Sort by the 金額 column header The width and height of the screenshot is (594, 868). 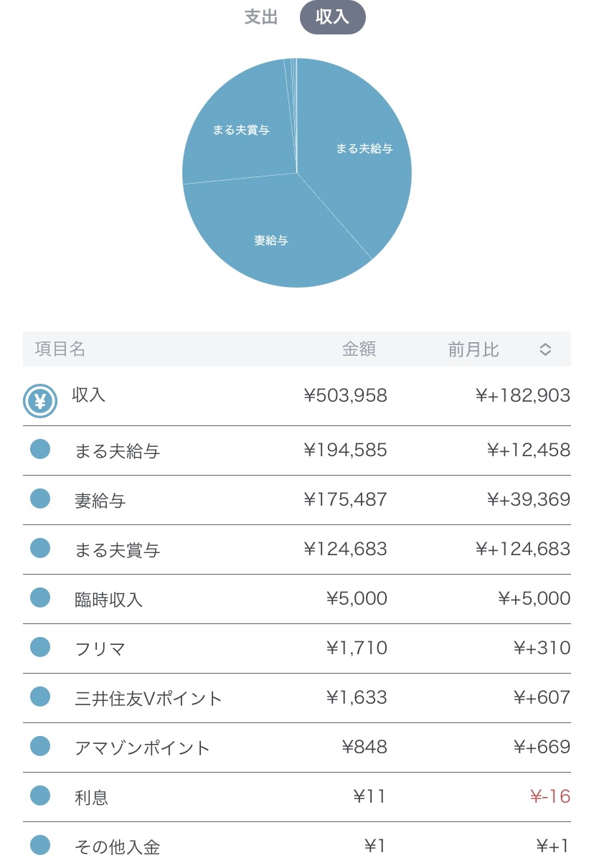(359, 349)
